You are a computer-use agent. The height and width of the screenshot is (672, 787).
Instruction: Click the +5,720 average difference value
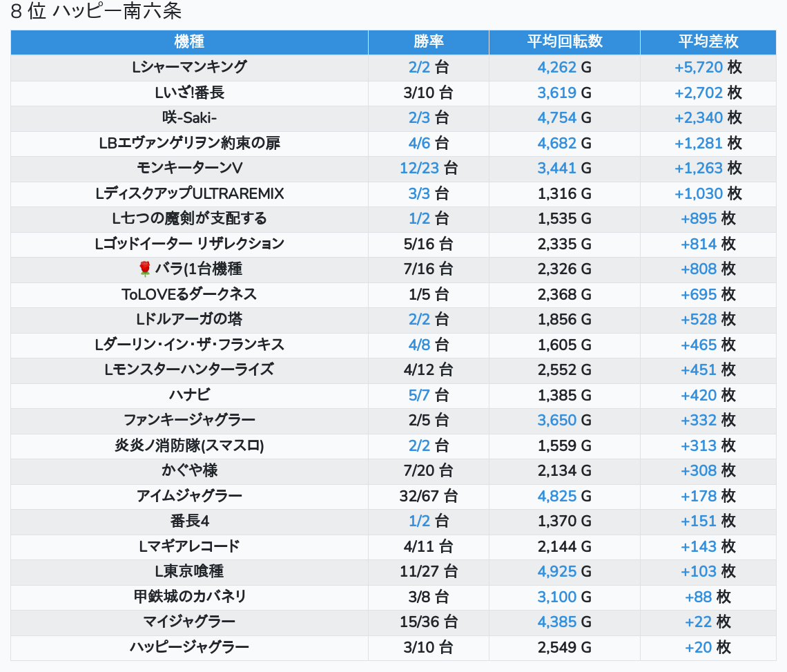click(x=698, y=67)
